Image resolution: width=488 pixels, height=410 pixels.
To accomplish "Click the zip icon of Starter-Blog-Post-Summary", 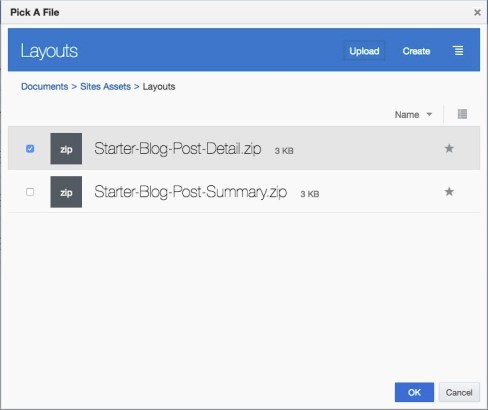I will click(x=66, y=192).
